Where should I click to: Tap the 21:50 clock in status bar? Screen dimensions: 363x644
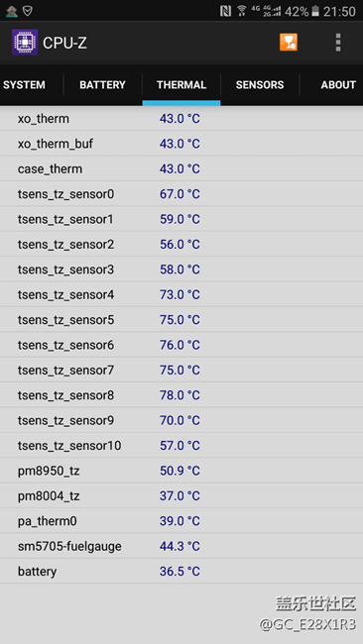tap(339, 12)
